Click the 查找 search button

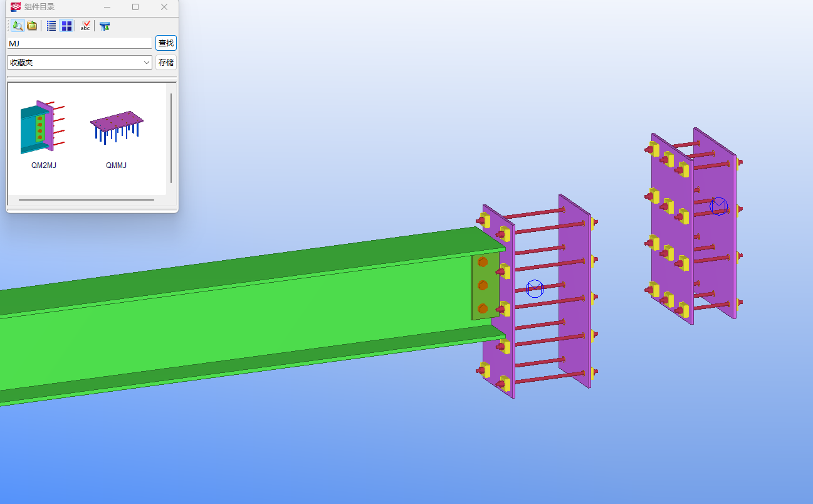(x=166, y=43)
